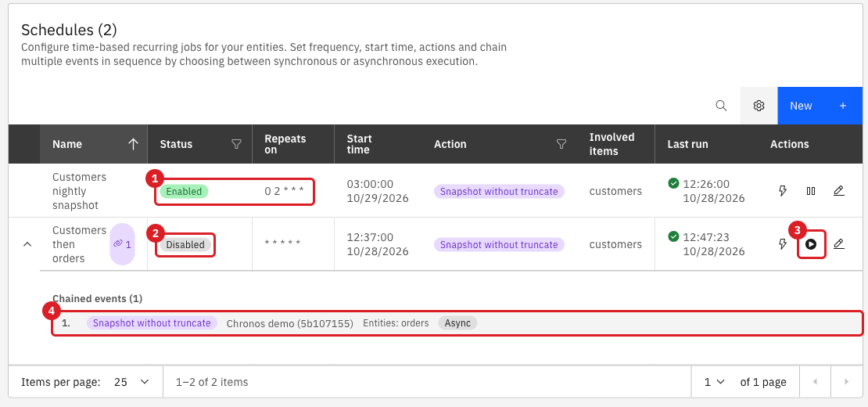Create a new schedule with New button
The width and height of the screenshot is (868, 407).
pos(820,106)
